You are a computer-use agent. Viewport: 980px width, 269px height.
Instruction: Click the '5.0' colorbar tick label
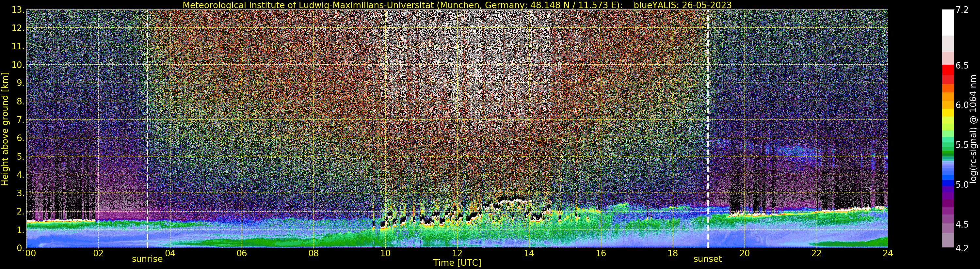[x=962, y=184]
